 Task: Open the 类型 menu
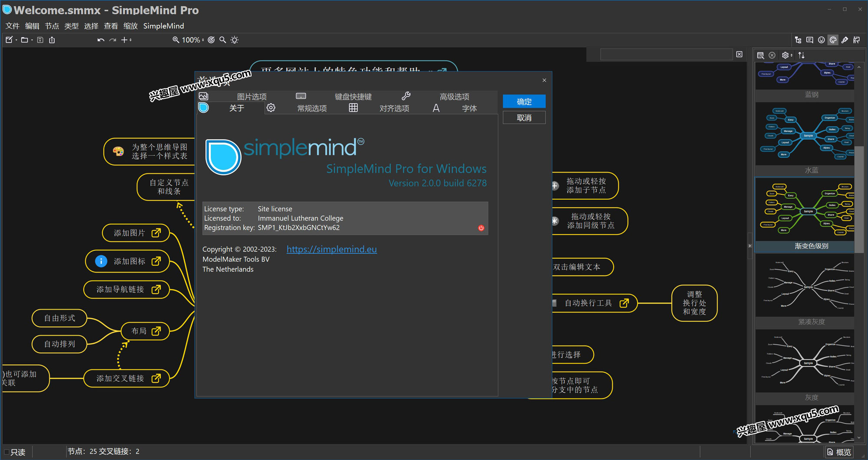pos(72,26)
